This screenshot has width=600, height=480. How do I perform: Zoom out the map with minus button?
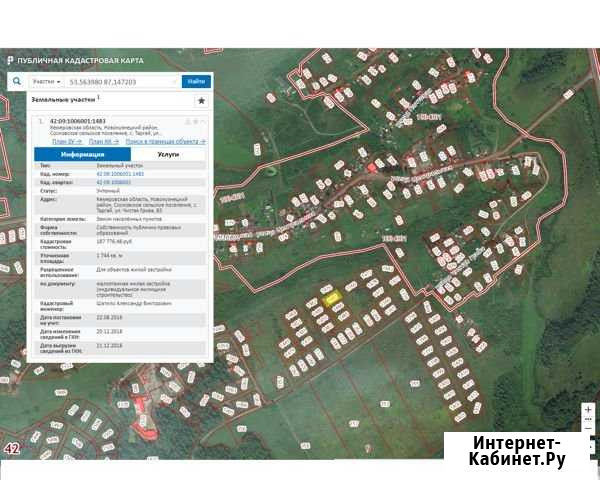[x=588, y=429]
